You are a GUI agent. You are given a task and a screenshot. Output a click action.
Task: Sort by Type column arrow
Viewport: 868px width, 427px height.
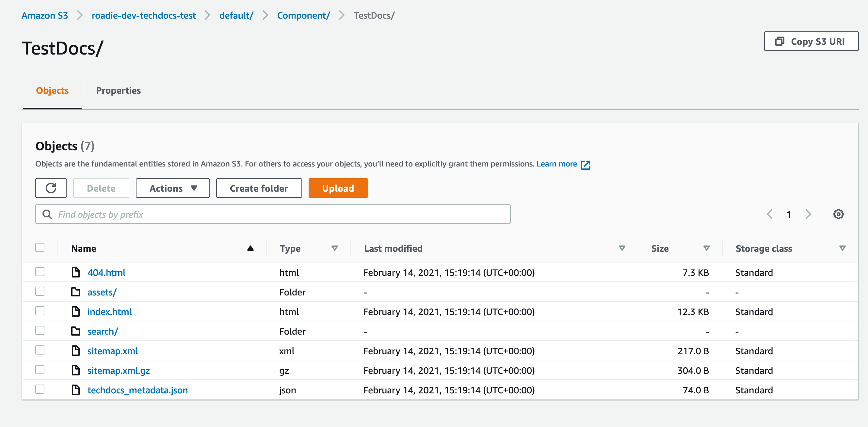coord(334,248)
